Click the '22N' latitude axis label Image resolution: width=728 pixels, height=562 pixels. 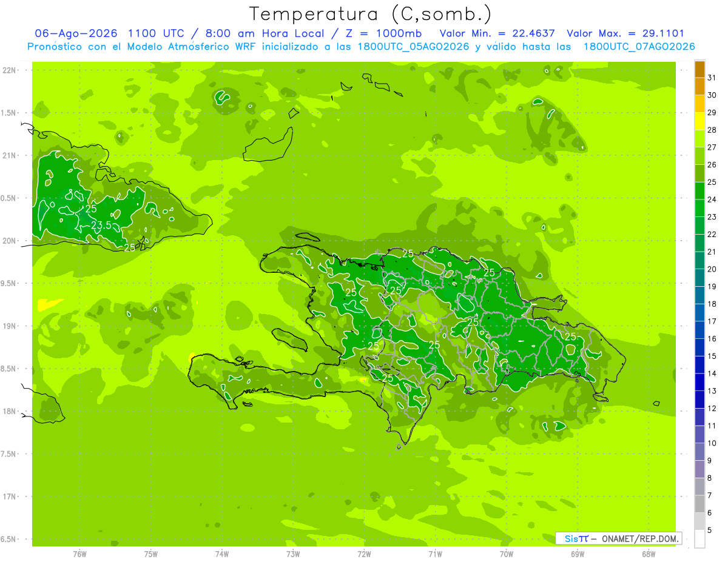click(10, 70)
